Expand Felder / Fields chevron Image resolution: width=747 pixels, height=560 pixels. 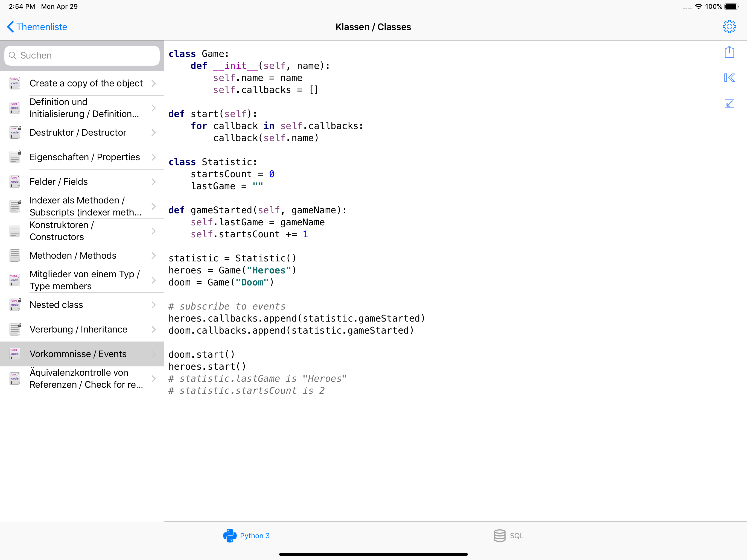tap(154, 182)
